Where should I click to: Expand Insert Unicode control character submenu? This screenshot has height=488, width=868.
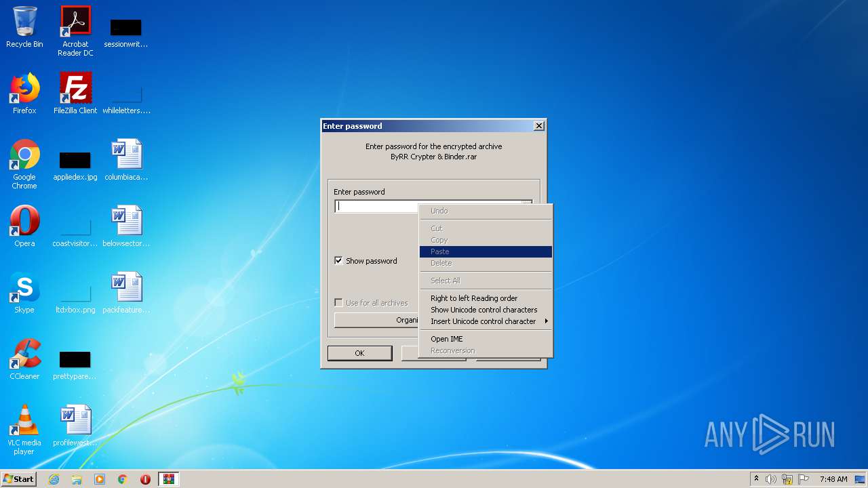[486, 321]
